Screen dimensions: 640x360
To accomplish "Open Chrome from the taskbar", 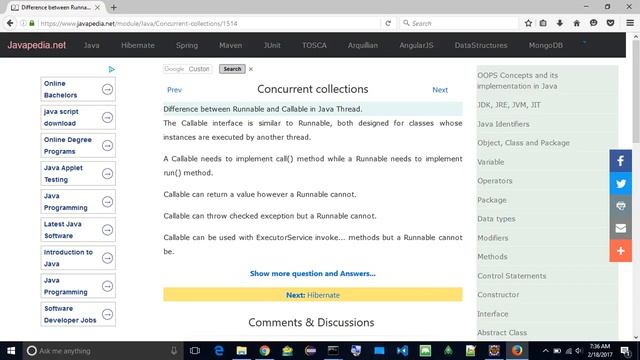I will 264,351.
